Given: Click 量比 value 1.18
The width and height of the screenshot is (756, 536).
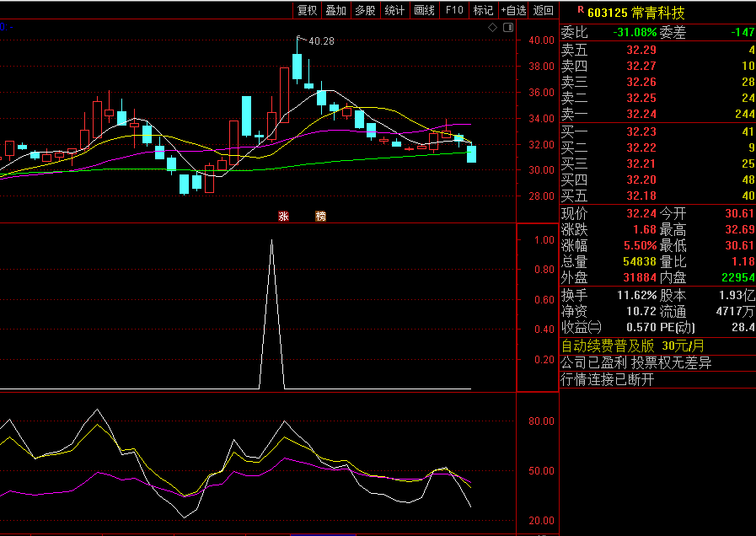Looking at the screenshot, I should pyautogui.click(x=743, y=261).
